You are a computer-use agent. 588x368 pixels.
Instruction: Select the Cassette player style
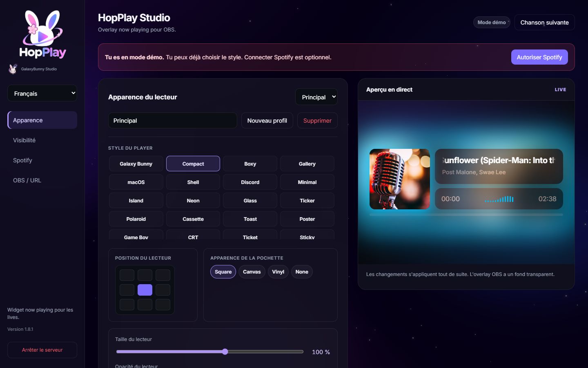(193, 219)
